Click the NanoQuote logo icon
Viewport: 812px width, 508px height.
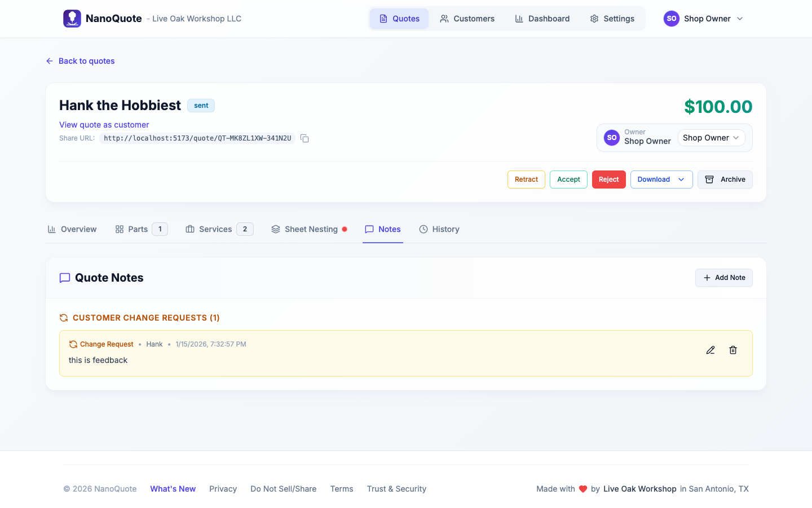(72, 19)
